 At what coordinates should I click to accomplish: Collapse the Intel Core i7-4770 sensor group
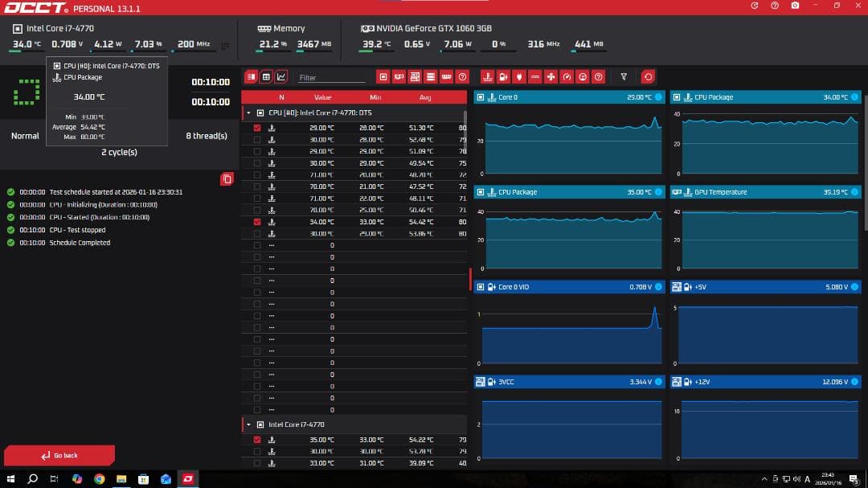tap(248, 424)
